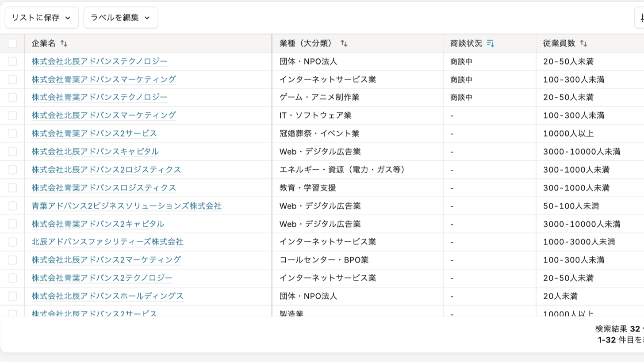644x362 pixels.
Task: Go to 株式会社北辰アドバンスマーケティング company page
Action: (104, 115)
